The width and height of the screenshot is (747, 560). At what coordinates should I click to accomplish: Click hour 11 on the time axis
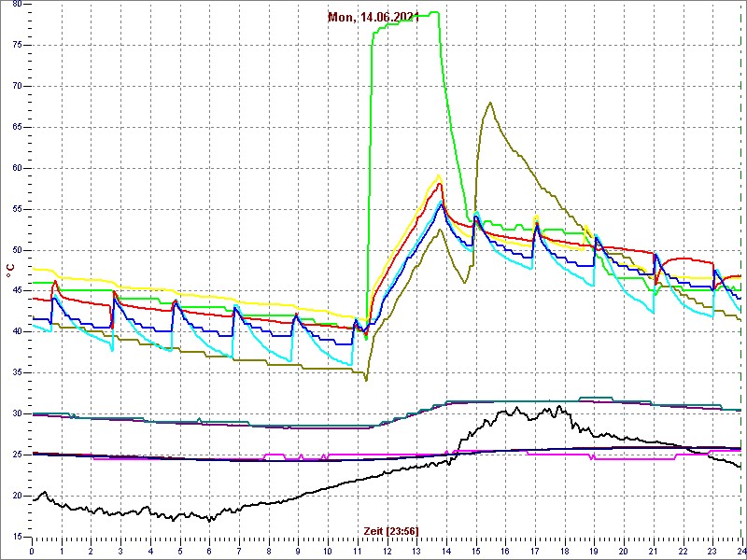tap(357, 551)
